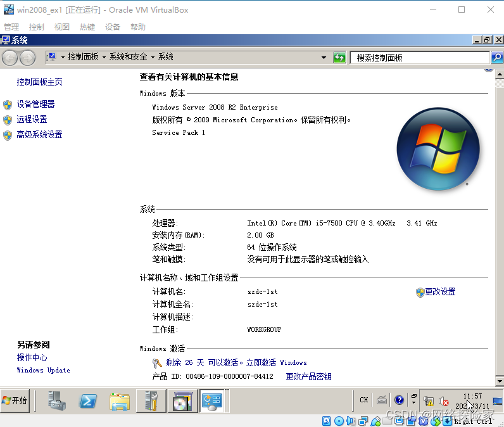Image resolution: width=504 pixels, height=427 pixels.
Task: Click the product ID 00486-109-0000007-84412
Action: coord(229,376)
